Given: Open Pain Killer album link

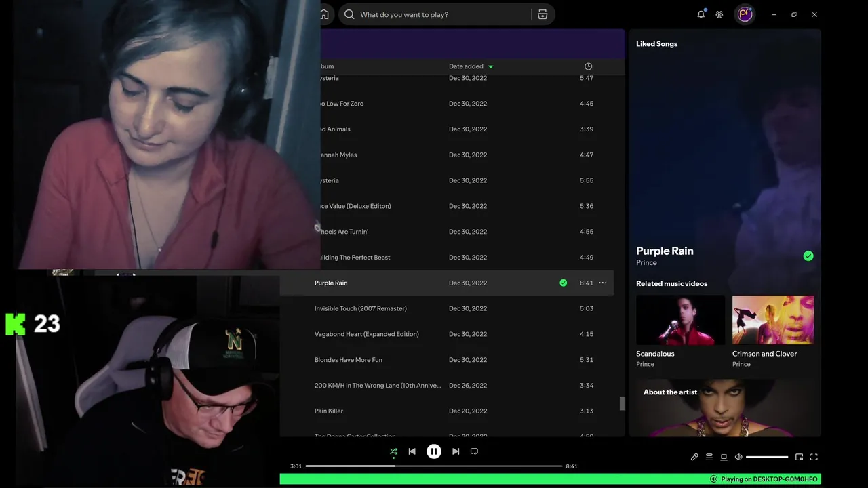Looking at the screenshot, I should tap(329, 411).
